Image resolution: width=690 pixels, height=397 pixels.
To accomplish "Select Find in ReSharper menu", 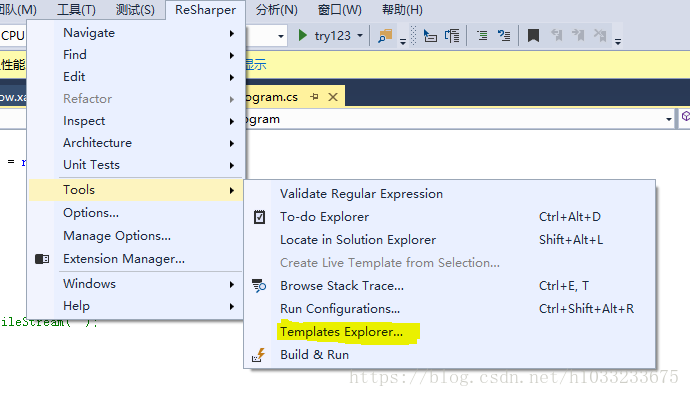I will tap(136, 55).
